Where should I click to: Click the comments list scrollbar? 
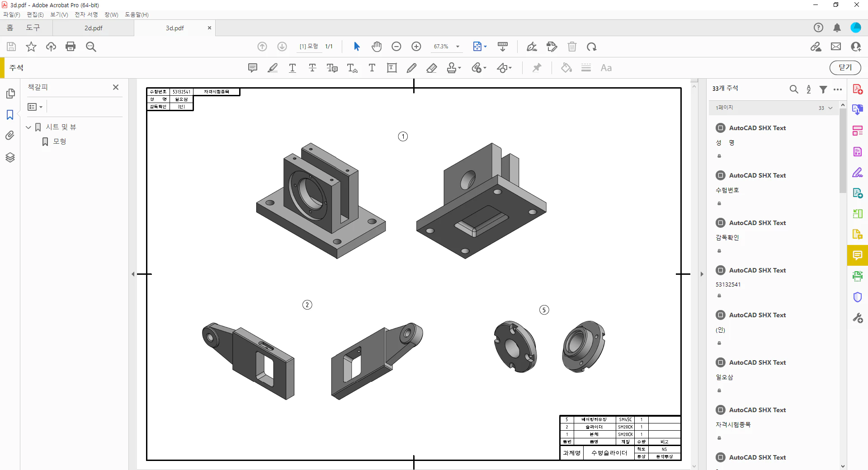[x=843, y=150]
